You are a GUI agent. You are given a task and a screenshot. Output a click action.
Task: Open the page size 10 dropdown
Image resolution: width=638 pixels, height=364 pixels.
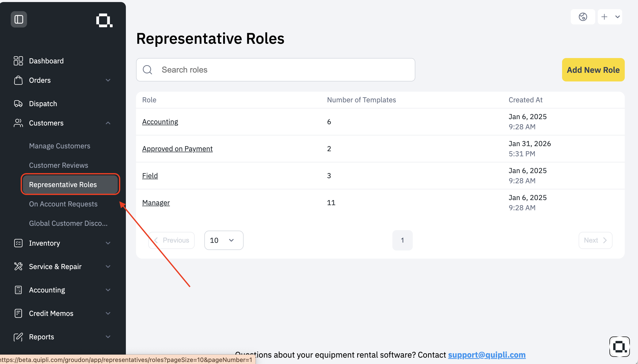tap(224, 240)
